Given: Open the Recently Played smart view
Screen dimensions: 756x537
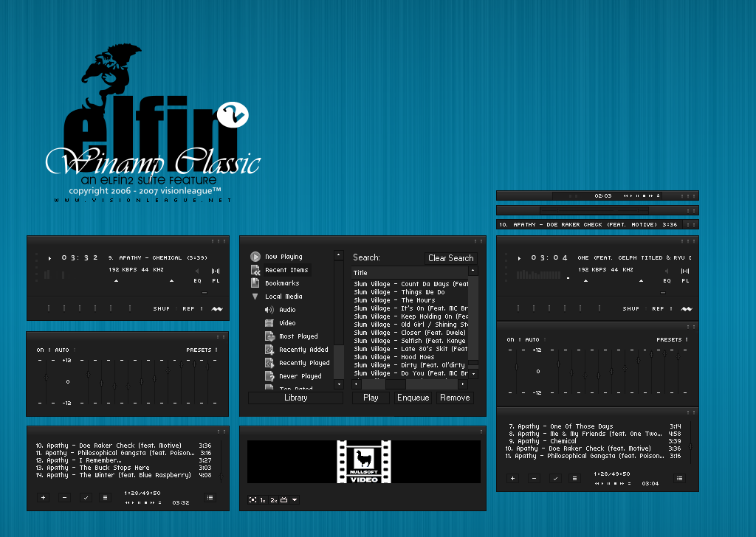Looking at the screenshot, I should 297,363.
